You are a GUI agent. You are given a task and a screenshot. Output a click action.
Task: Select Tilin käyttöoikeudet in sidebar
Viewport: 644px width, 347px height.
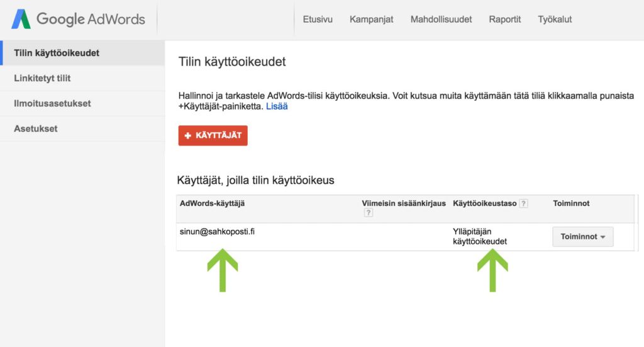pyautogui.click(x=82, y=53)
